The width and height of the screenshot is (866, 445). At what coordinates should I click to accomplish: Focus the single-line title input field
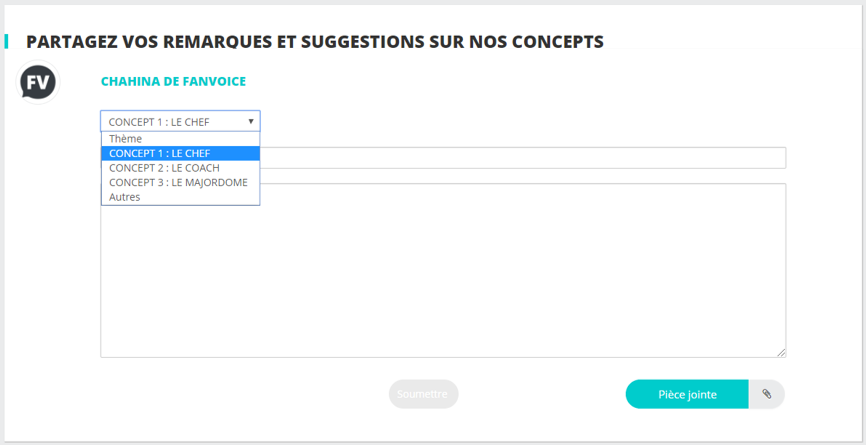tap(520, 158)
